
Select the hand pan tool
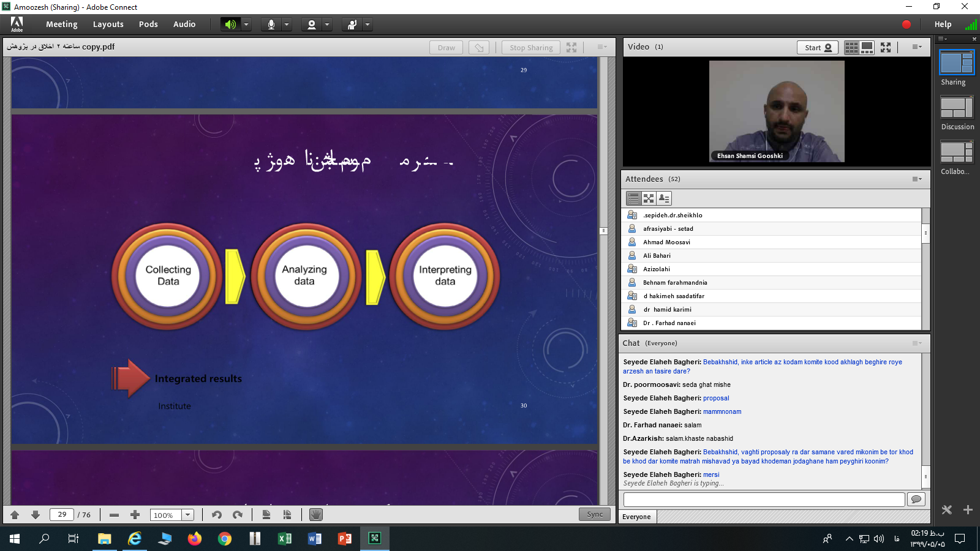[x=316, y=515]
